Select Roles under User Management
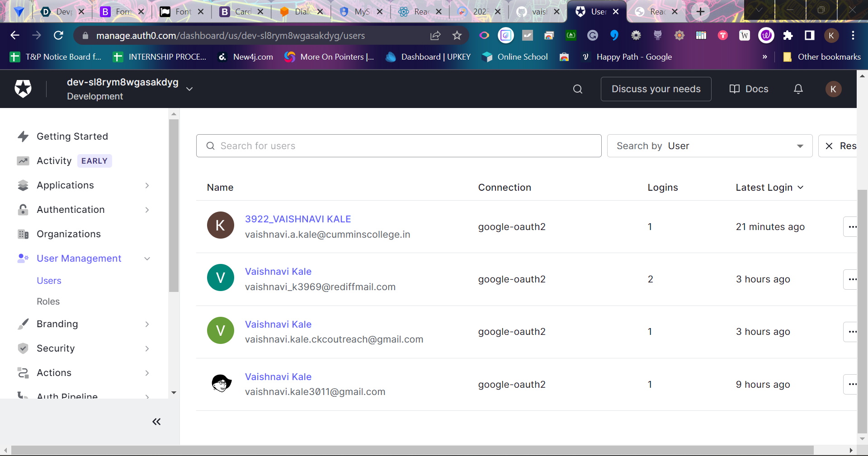868x456 pixels. (48, 301)
